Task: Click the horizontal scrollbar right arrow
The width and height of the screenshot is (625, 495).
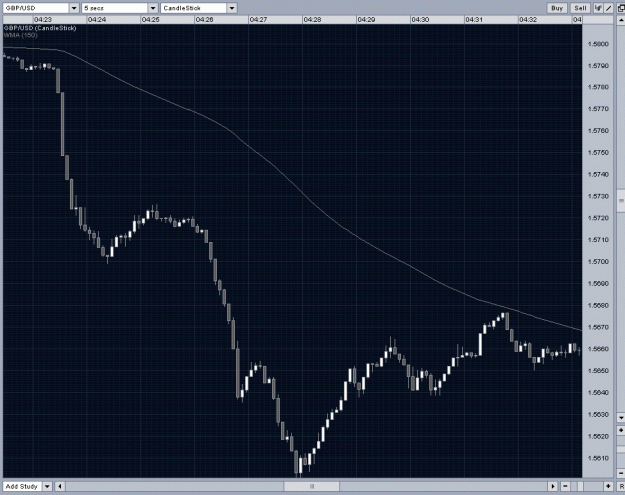Action: click(x=553, y=486)
